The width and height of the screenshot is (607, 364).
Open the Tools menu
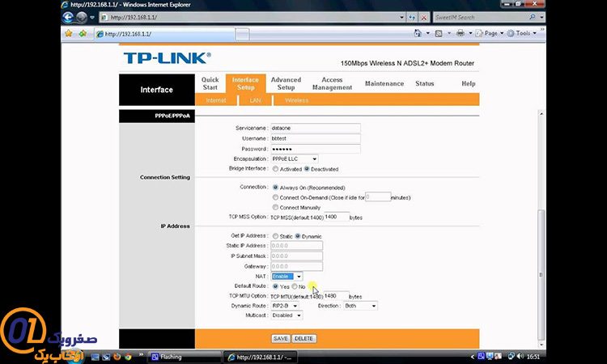pyautogui.click(x=522, y=33)
